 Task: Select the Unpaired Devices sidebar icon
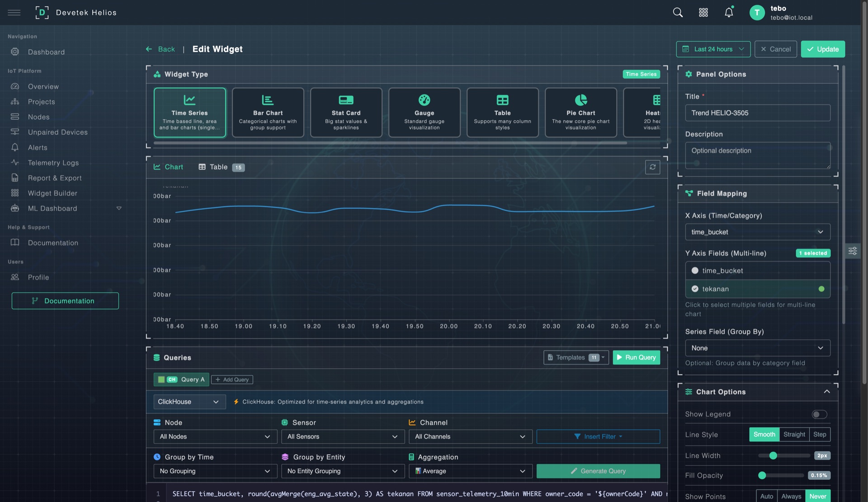click(x=15, y=132)
